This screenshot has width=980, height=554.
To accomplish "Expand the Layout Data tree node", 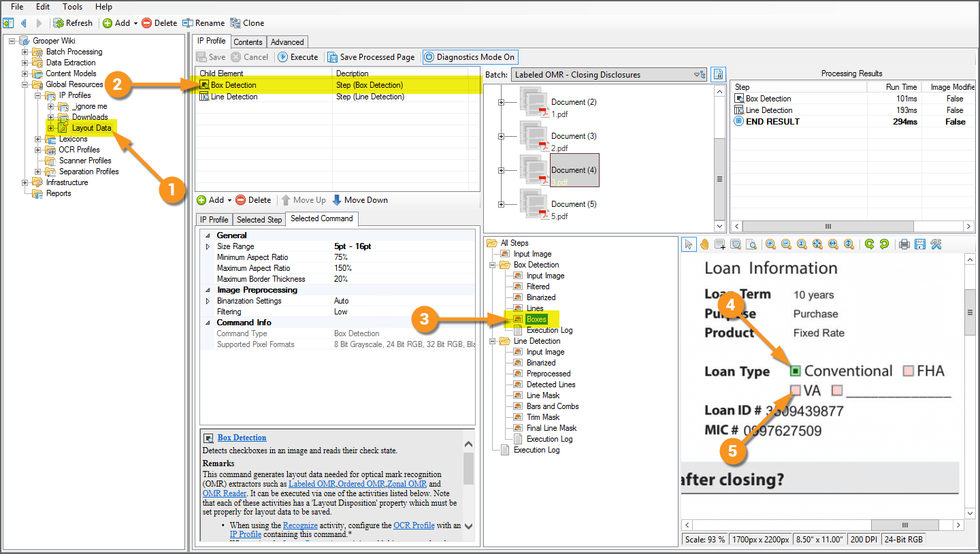I will [x=50, y=128].
